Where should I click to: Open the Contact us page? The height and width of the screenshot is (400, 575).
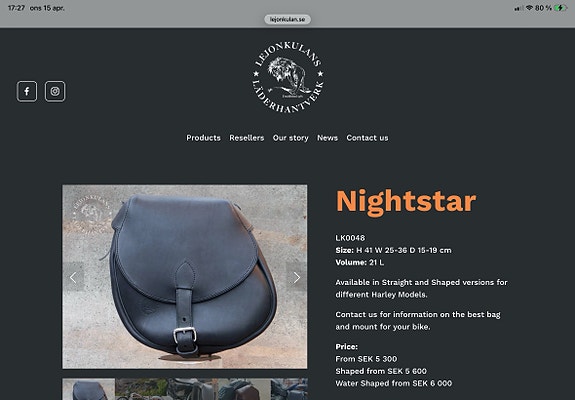[367, 138]
